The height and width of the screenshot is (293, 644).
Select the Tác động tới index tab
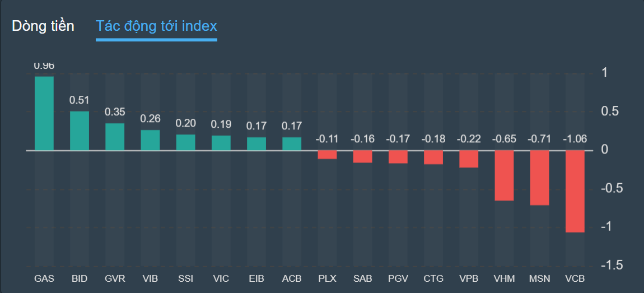coord(156,26)
